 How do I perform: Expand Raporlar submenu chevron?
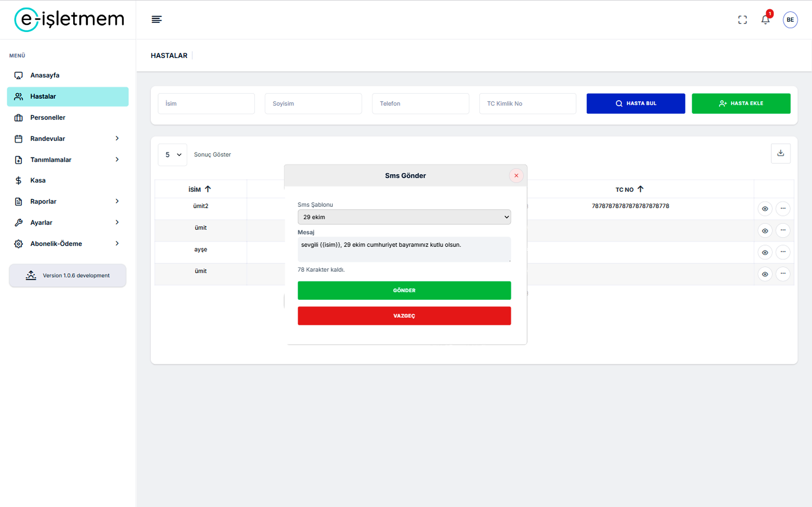(x=117, y=201)
